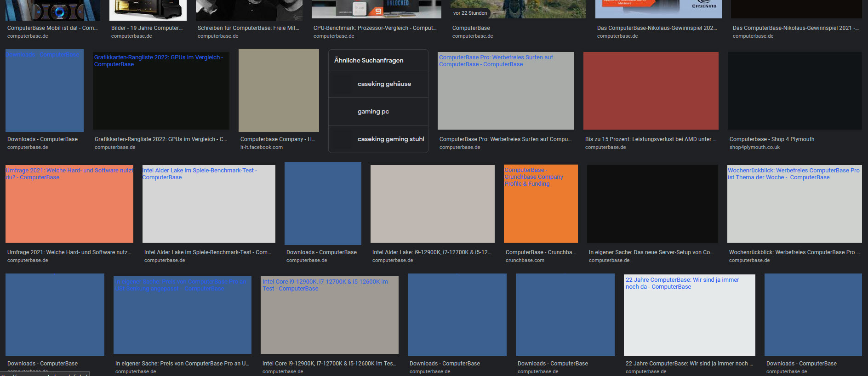Visit the crunchbase.com source link
The height and width of the screenshot is (376, 868).
pyautogui.click(x=525, y=261)
